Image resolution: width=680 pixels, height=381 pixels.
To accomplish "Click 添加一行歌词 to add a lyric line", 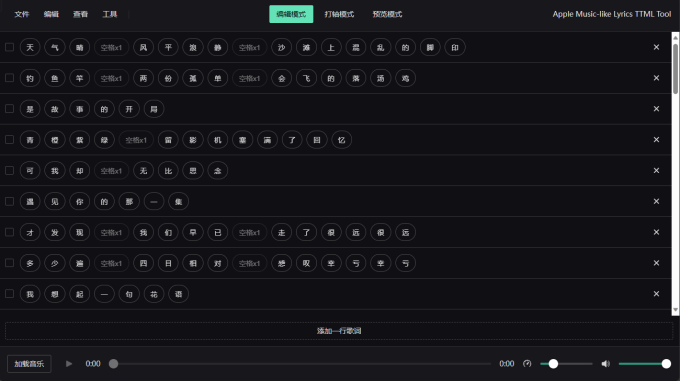I will (x=339, y=331).
